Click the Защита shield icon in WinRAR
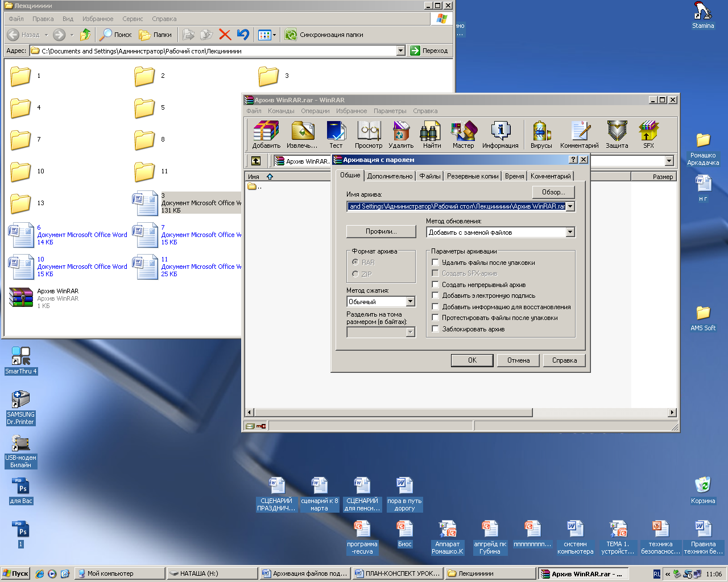Viewport: 728px width, 582px height. click(x=617, y=135)
